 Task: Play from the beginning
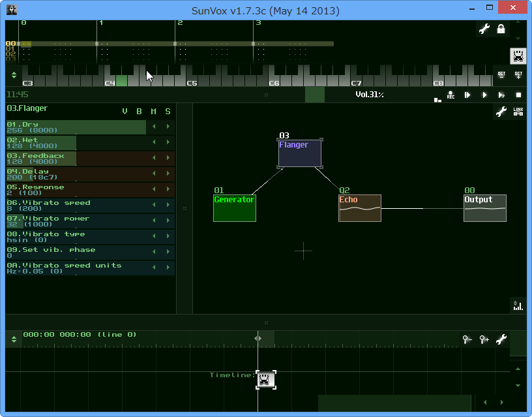467,95
